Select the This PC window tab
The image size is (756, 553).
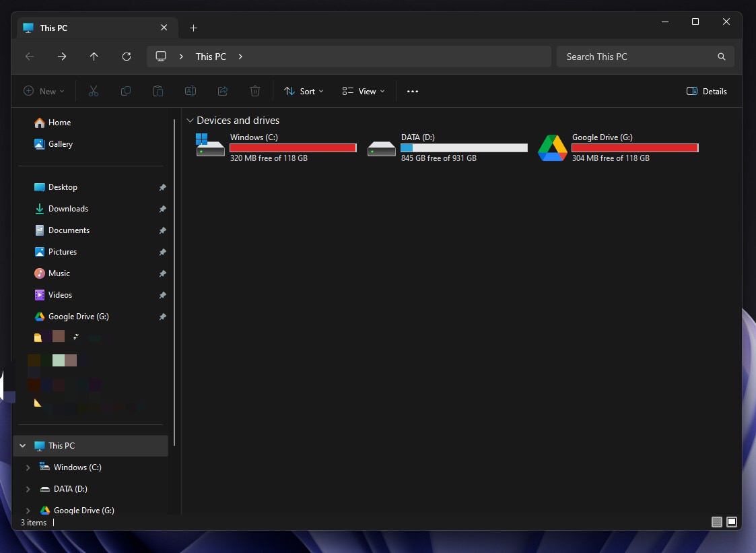coord(97,28)
